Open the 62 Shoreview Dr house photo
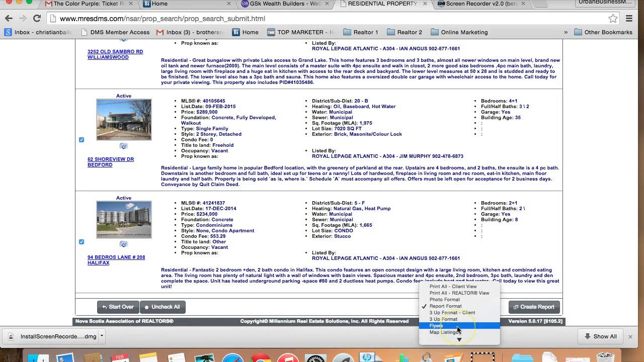This screenshot has width=644, height=362. (124, 120)
